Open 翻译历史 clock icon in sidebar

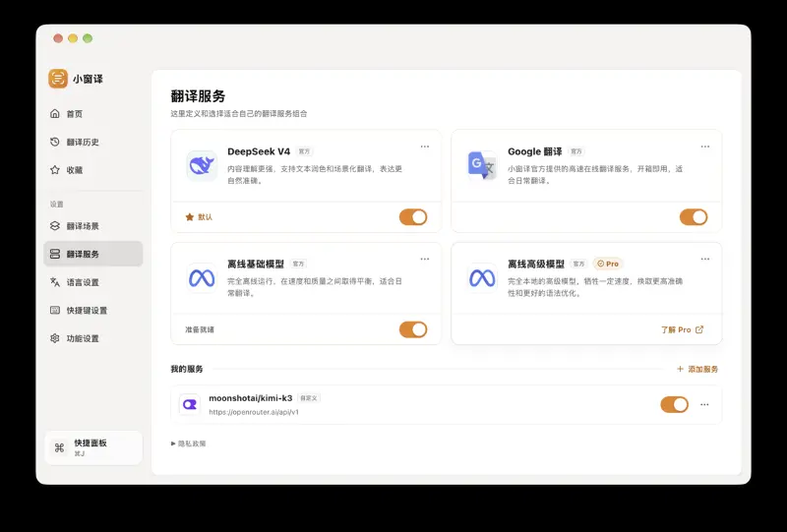55,142
